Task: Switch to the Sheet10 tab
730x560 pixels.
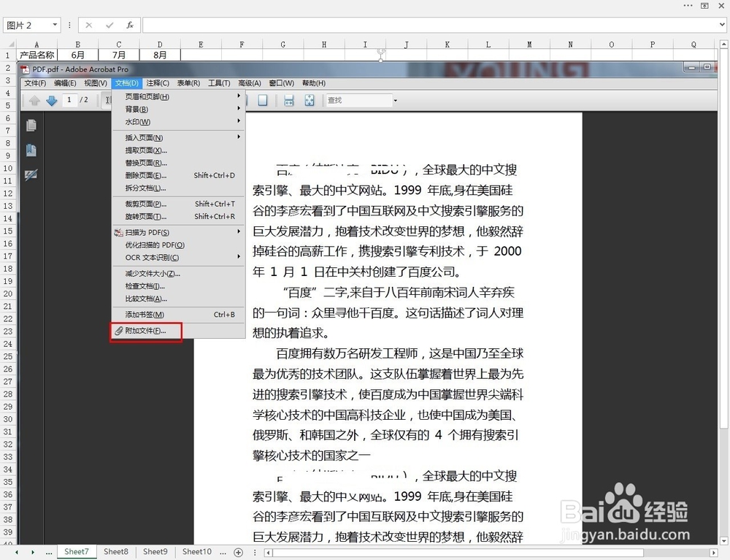Action: pyautogui.click(x=196, y=552)
